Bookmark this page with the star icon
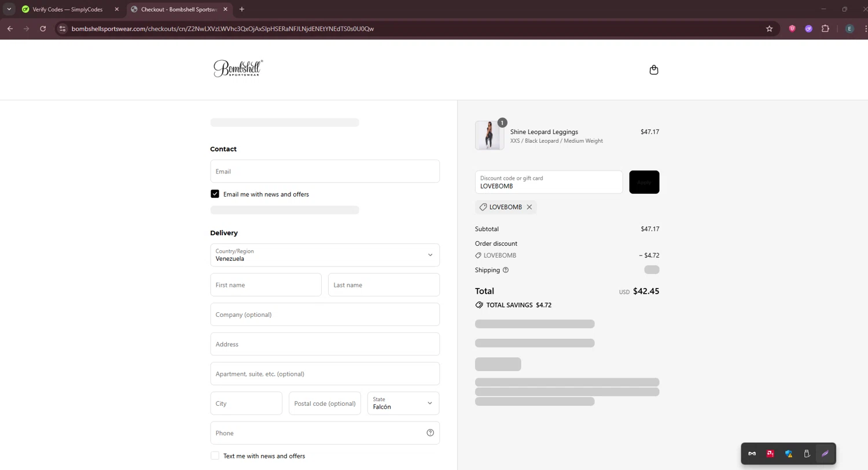This screenshot has height=470, width=868. [769, 29]
